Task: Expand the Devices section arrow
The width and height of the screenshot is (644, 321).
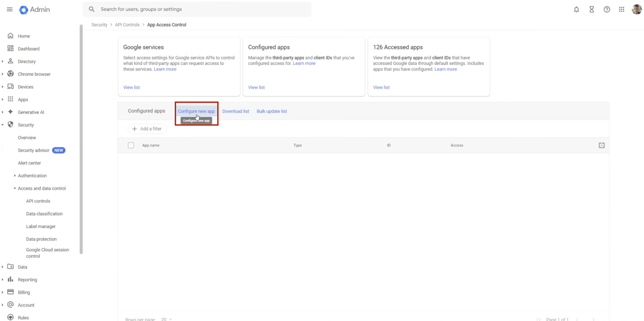Action: tap(2, 87)
